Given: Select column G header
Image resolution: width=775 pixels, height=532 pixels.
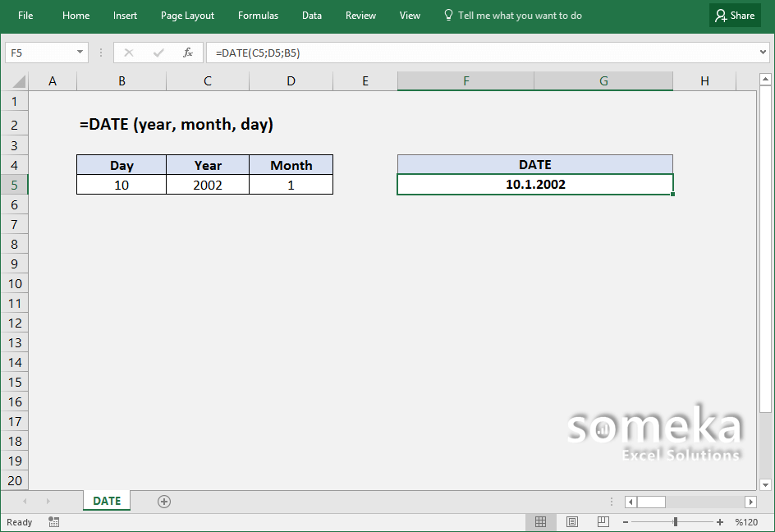Looking at the screenshot, I should pos(603,81).
